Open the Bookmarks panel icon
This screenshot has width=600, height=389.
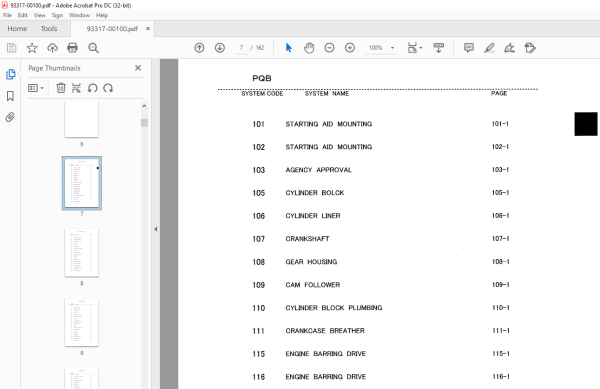coord(10,96)
